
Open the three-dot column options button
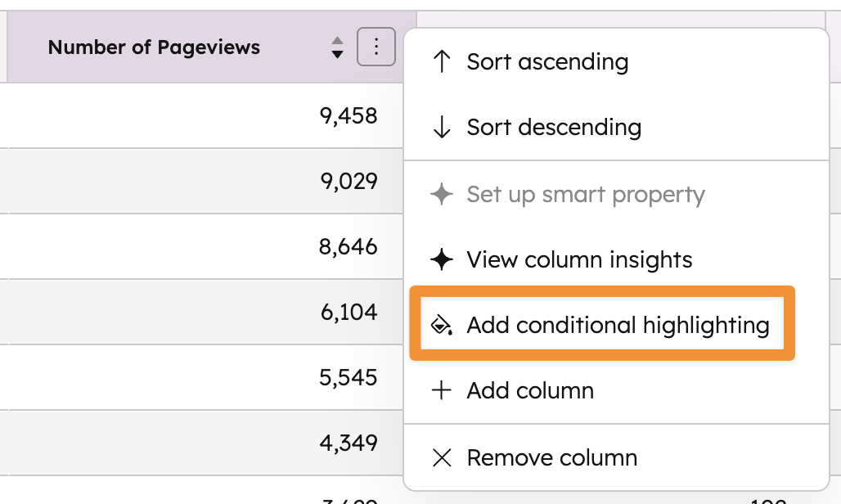[x=376, y=47]
